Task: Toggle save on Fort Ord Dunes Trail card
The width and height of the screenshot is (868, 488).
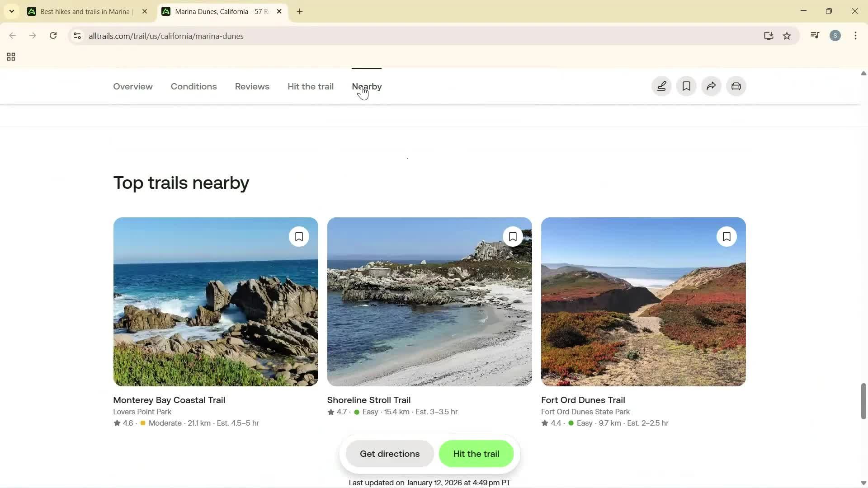Action: [726, 236]
